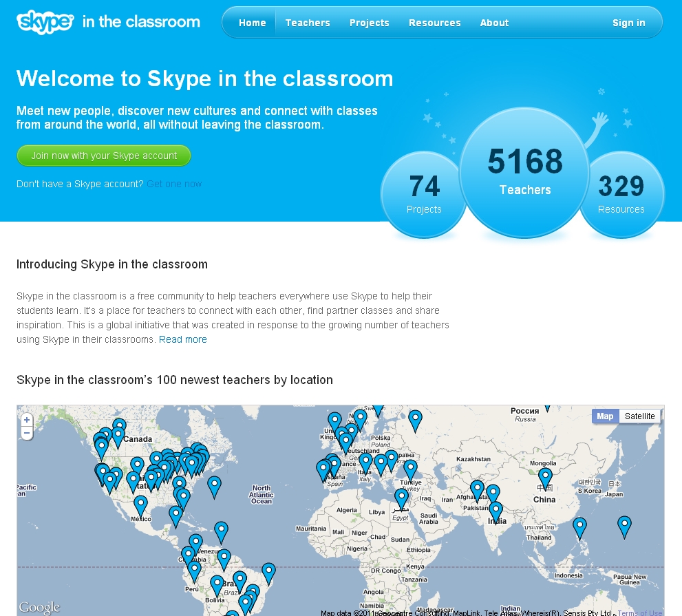
Task: Open the Read more link
Action: [182, 339]
